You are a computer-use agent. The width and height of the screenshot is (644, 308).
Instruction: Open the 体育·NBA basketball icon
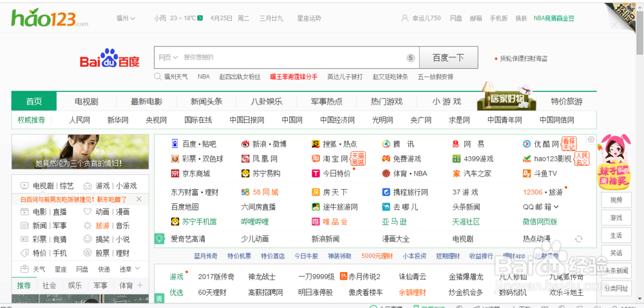coord(386,174)
